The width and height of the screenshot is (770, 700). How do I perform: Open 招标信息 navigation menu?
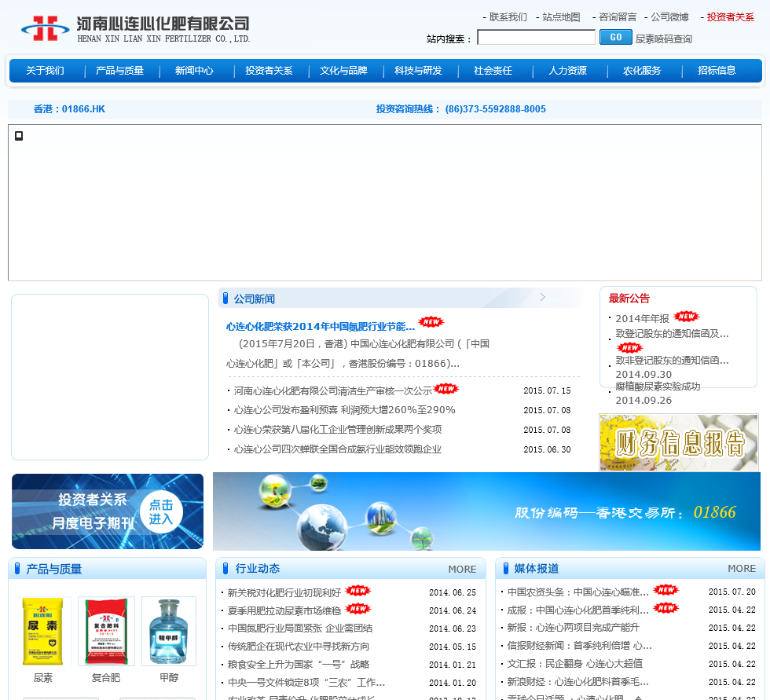pos(717,71)
